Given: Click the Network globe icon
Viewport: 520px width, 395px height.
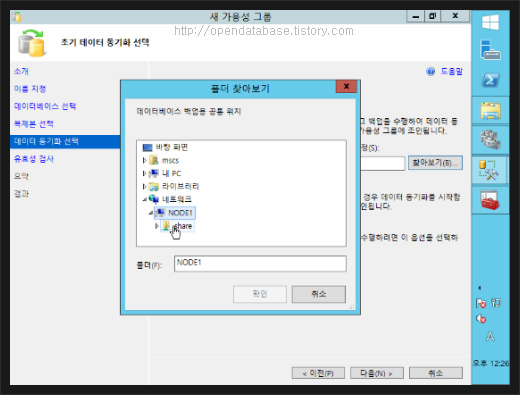Looking at the screenshot, I should tap(154, 199).
